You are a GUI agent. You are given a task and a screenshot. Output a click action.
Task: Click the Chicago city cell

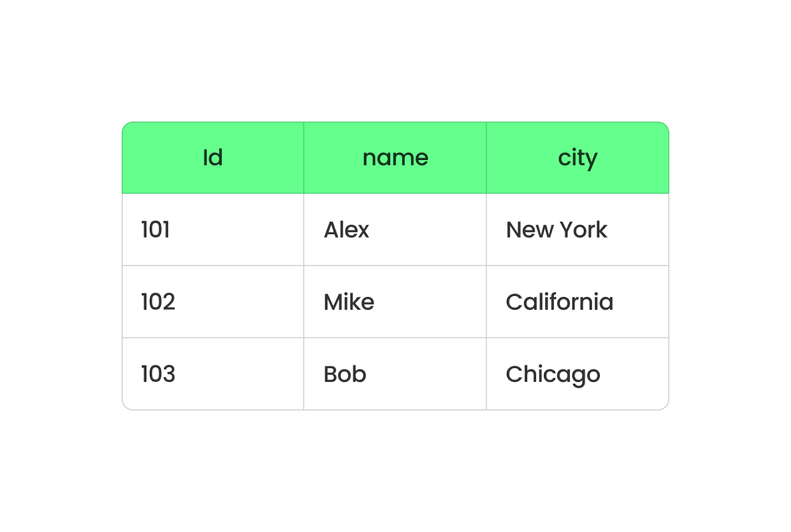[x=577, y=374]
